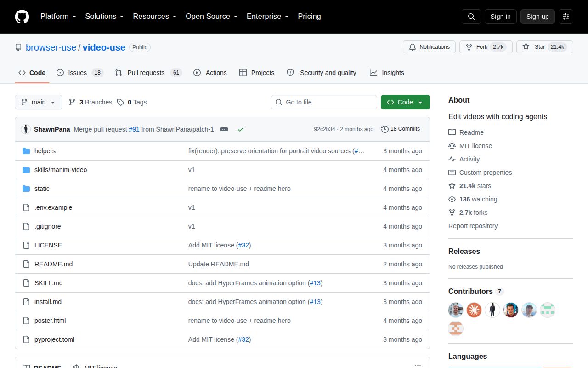Image resolution: width=588 pixels, height=368 pixels.
Task: Open the Readme link in About
Action: pyautogui.click(x=466, y=132)
